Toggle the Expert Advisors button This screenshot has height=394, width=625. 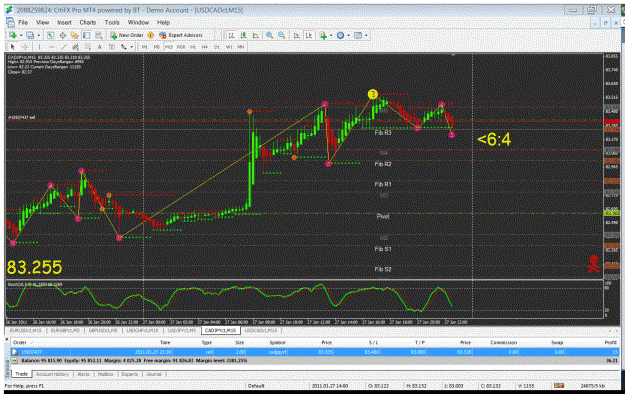coord(181,35)
